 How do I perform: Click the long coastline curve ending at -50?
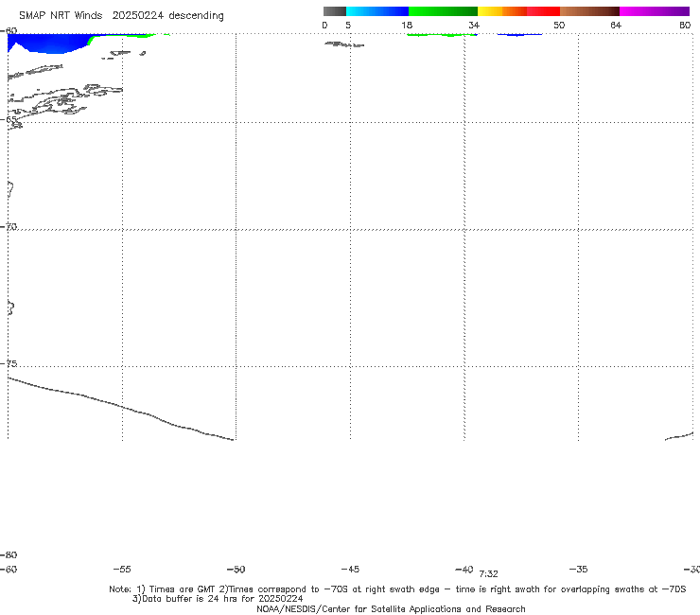click(x=121, y=409)
